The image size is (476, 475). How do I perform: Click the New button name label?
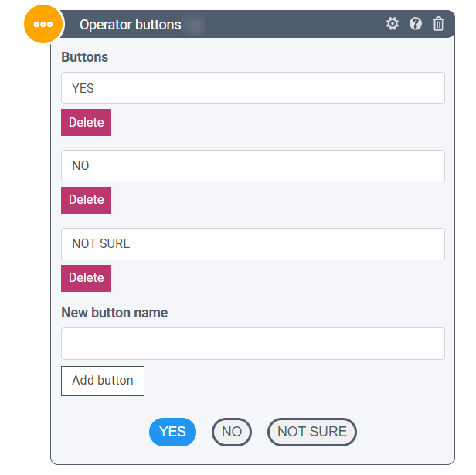coord(114,313)
